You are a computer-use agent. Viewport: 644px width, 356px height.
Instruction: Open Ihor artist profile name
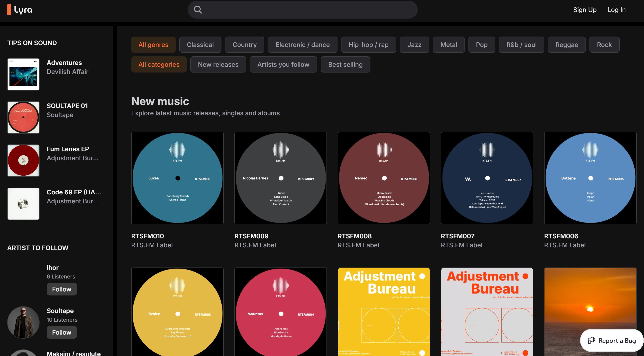click(x=53, y=268)
